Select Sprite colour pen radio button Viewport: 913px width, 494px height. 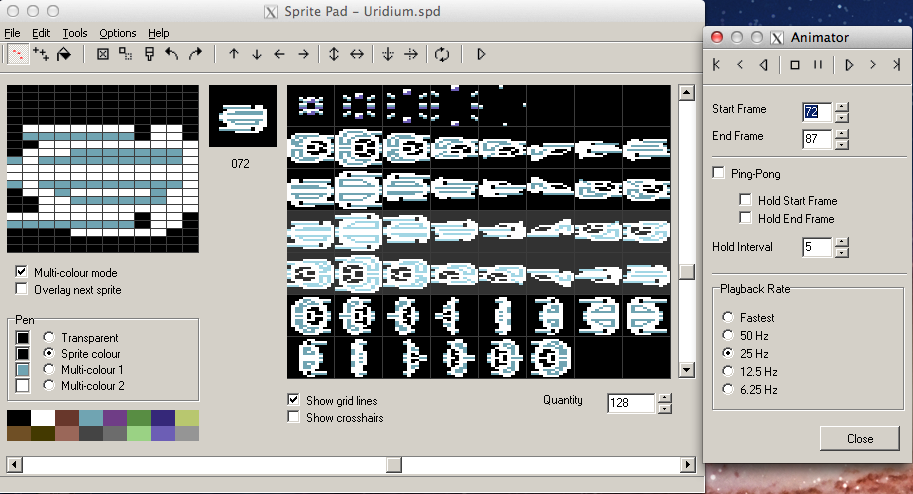pos(49,353)
